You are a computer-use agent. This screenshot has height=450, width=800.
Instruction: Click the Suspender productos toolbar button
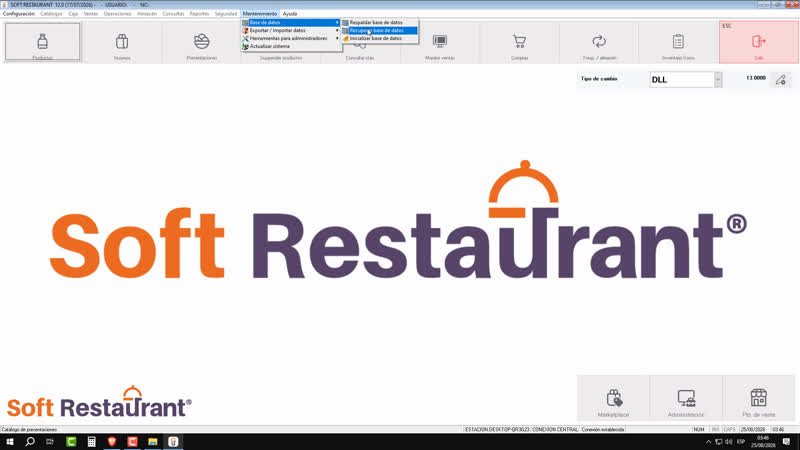click(281, 57)
